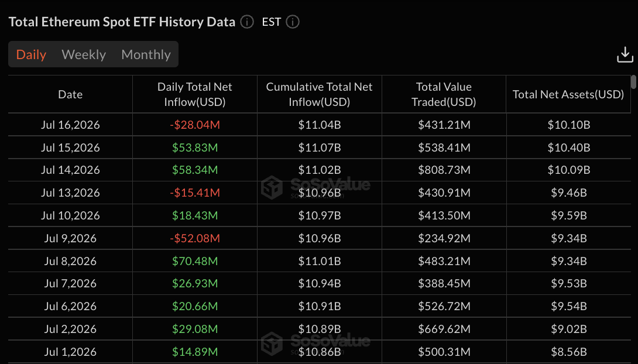Click the $14.89M net inflow value
The height and width of the screenshot is (364, 638).
[195, 351]
